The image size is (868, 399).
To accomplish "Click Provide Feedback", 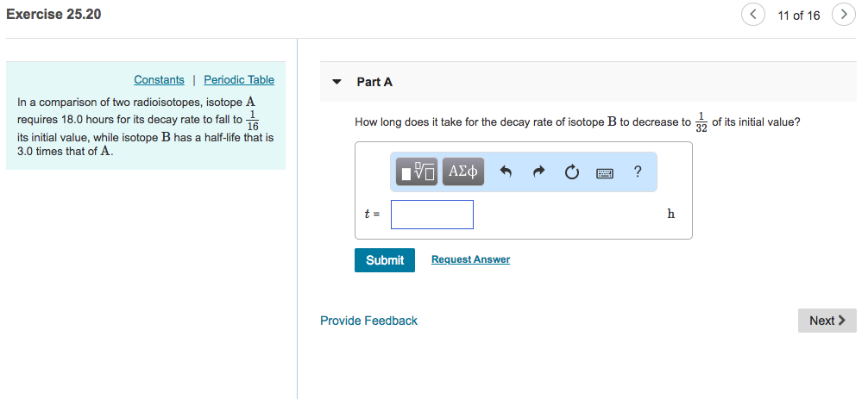I will coord(368,321).
